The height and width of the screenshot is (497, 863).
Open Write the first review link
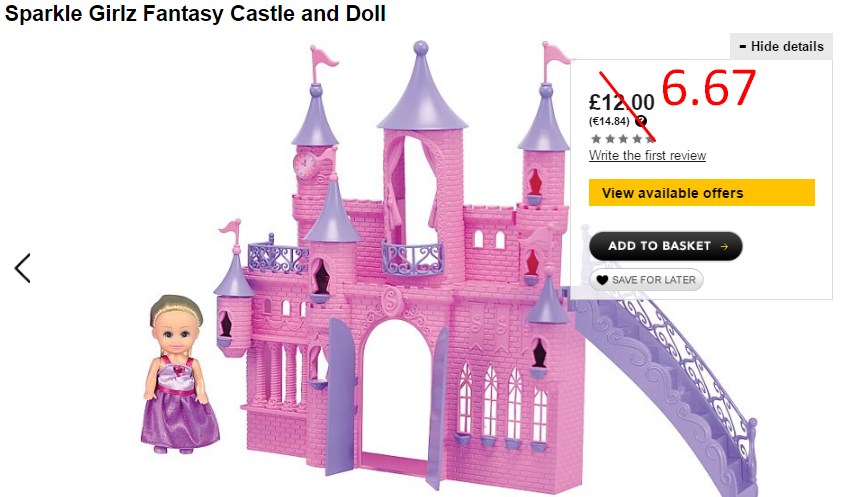pyautogui.click(x=647, y=156)
